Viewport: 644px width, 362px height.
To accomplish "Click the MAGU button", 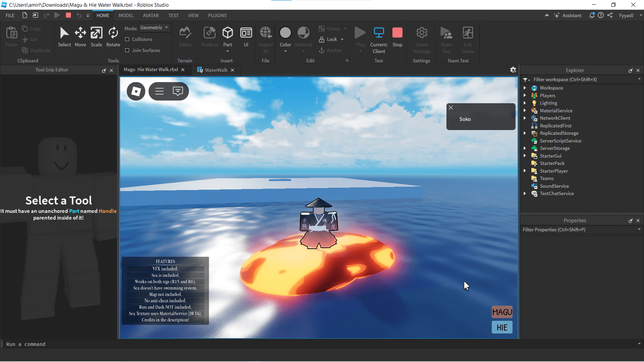I will [x=502, y=312].
